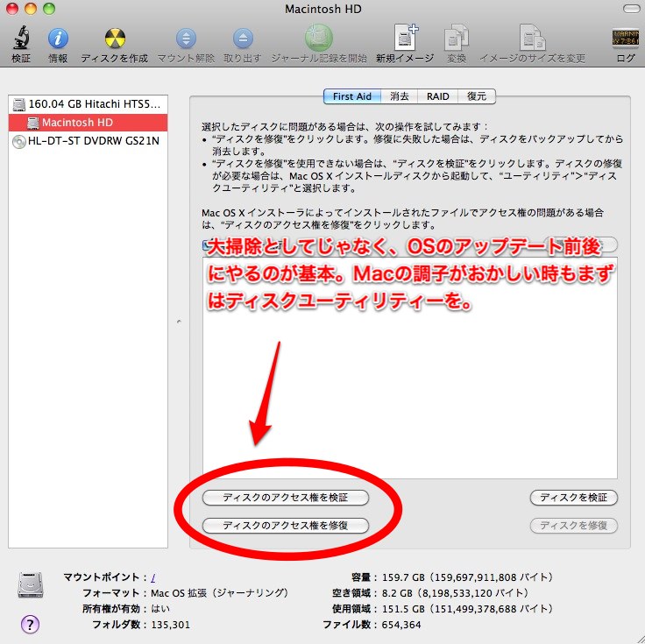This screenshot has height=644, width=645.
Task: Select the 160.04 GB Hitachi disk
Action: [94, 104]
